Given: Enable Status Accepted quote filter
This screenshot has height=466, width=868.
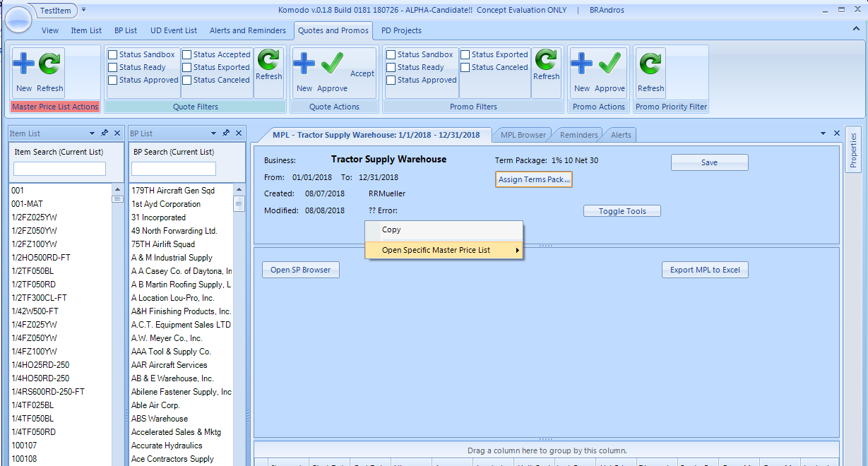Looking at the screenshot, I should (187, 54).
